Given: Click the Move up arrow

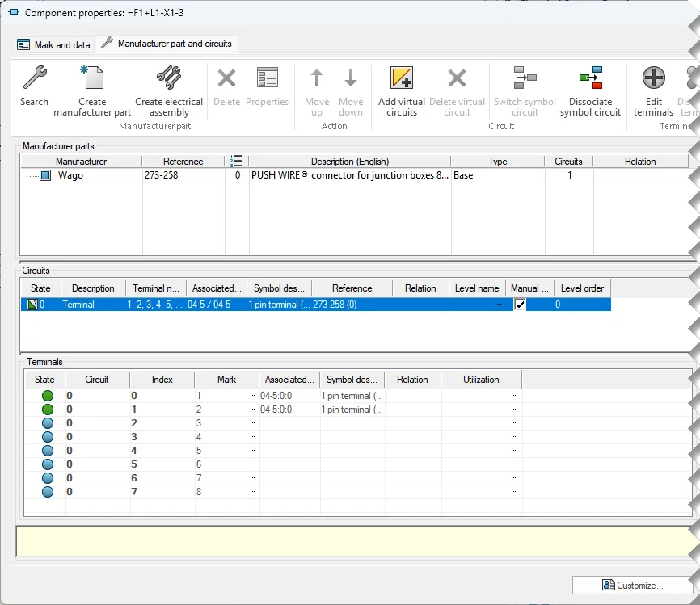Looking at the screenshot, I should [317, 78].
